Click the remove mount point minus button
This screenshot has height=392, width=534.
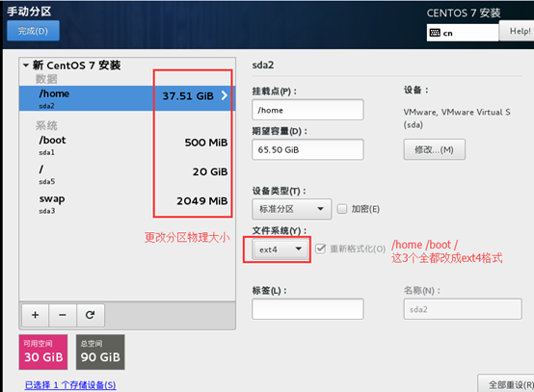pyautogui.click(x=63, y=315)
